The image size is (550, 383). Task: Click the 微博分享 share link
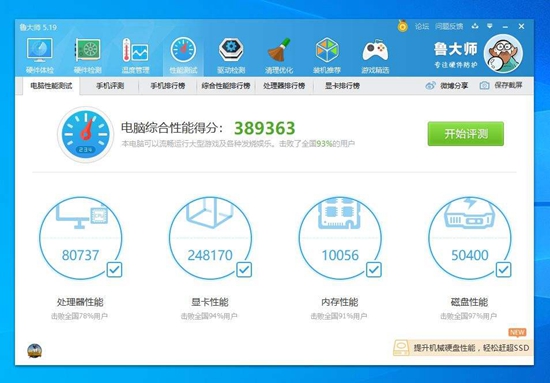447,85
